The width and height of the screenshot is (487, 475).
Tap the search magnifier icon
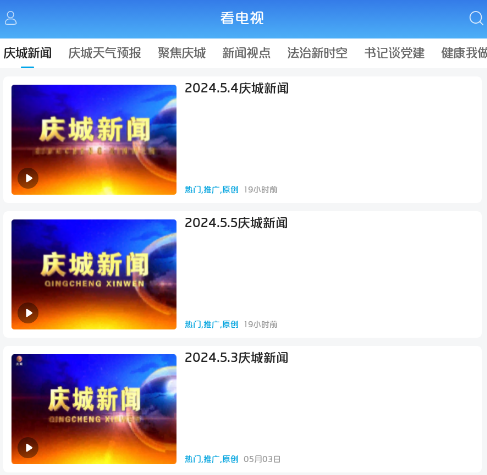click(476, 18)
